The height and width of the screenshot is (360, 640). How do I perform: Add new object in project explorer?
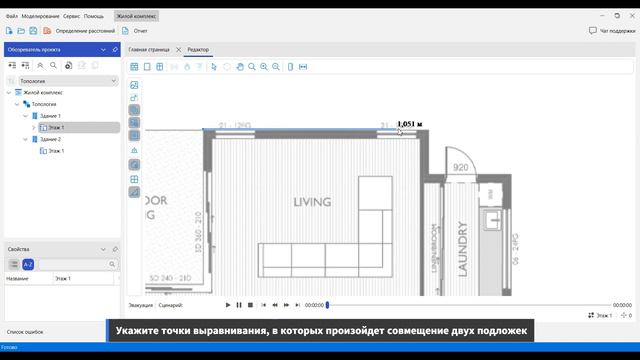coord(69,65)
